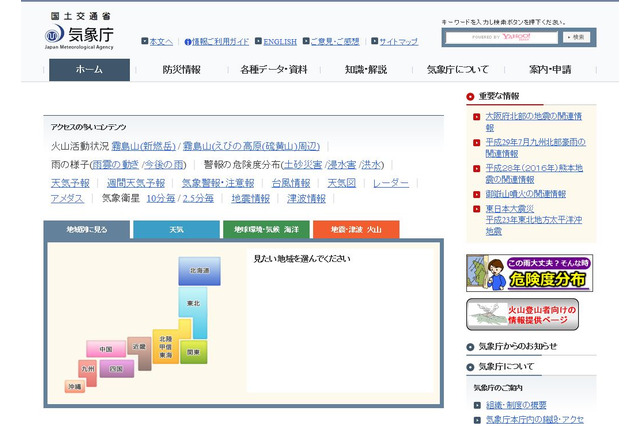Select the 北海道 region on the map

coord(199,271)
